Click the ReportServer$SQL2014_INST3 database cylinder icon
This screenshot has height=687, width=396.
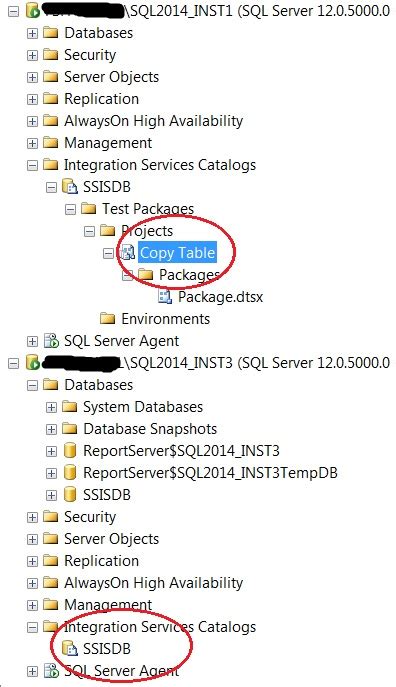tap(70, 450)
